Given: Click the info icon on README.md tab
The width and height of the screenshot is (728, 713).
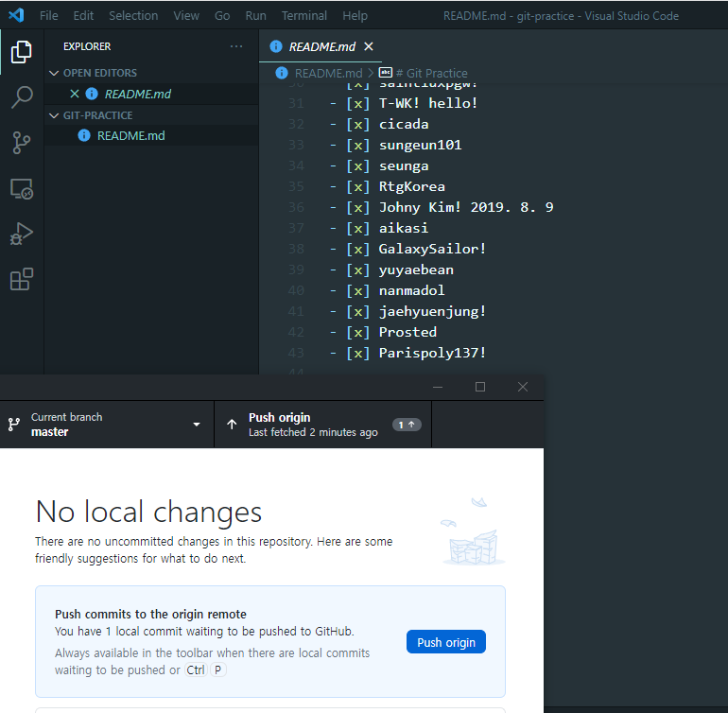Looking at the screenshot, I should point(276,46).
